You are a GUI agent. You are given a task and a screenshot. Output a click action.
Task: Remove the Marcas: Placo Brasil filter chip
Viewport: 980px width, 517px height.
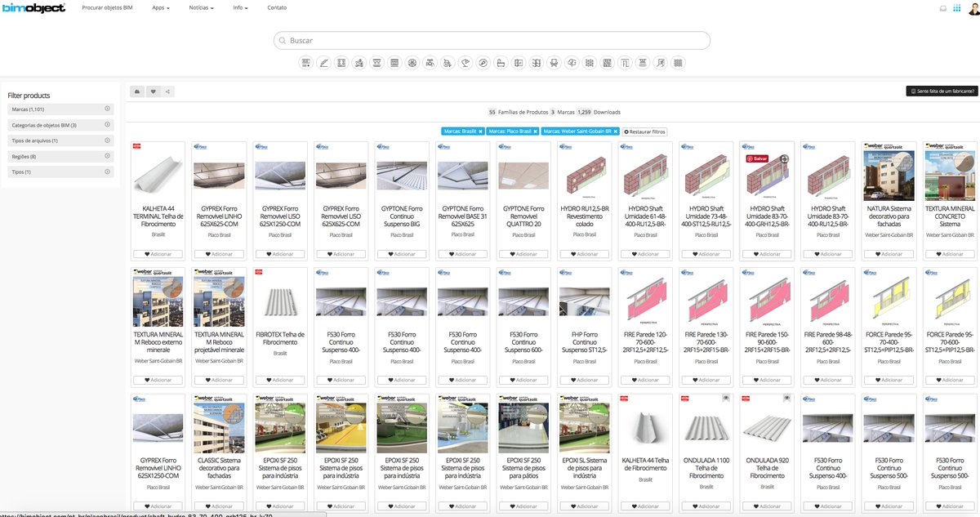coord(535,131)
